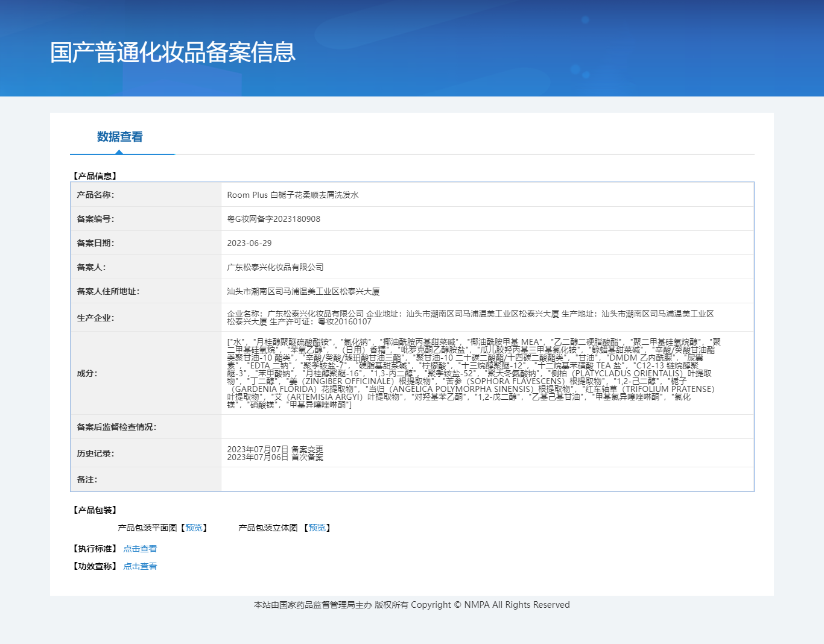Screen dimensions: 824x644
Task: Click the filer name 广东松泰兴化妆品有限公司
Action: (275, 267)
